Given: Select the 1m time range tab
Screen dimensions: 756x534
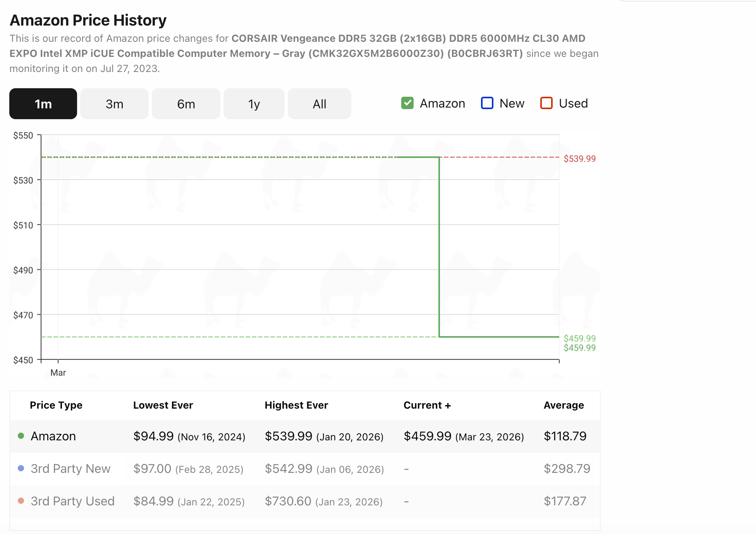Looking at the screenshot, I should click(x=43, y=104).
